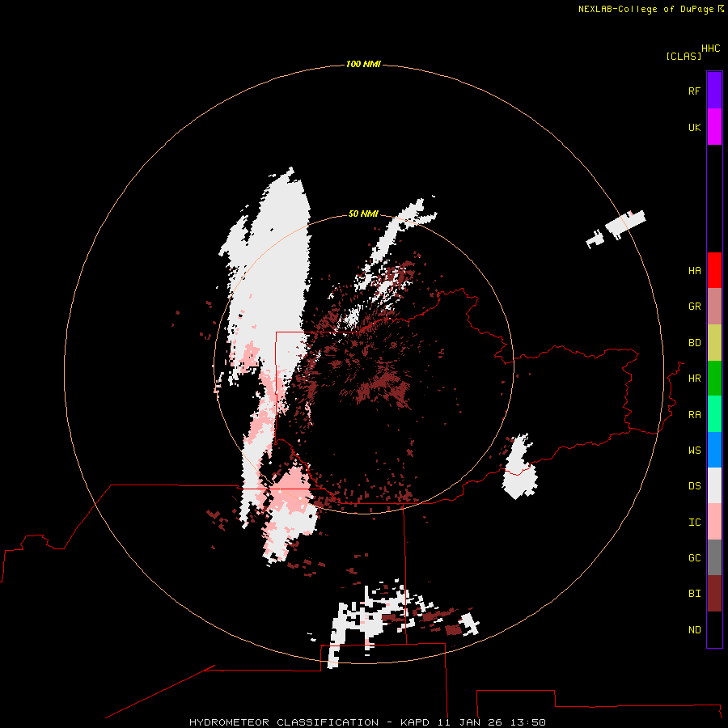Select the GC legend label

pyautogui.click(x=694, y=557)
